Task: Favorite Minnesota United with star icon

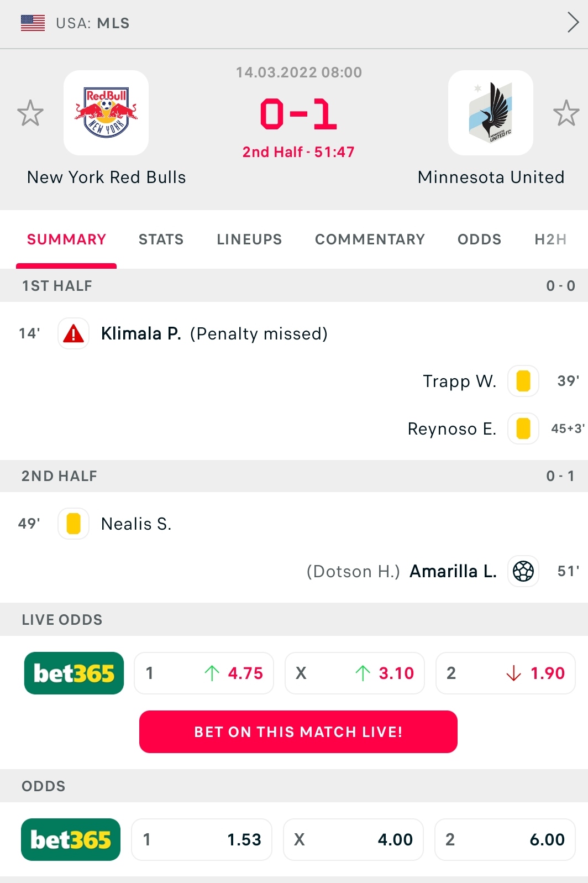Action: pyautogui.click(x=566, y=113)
